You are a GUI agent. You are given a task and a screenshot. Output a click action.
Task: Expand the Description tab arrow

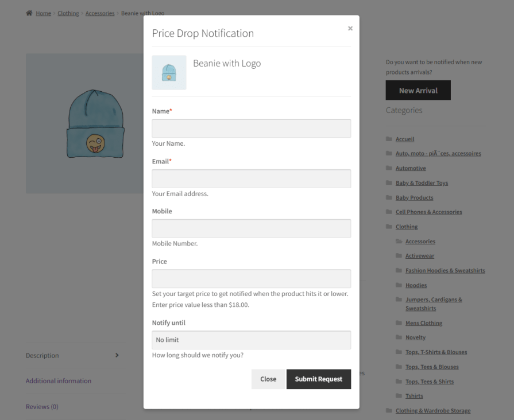pyautogui.click(x=117, y=355)
